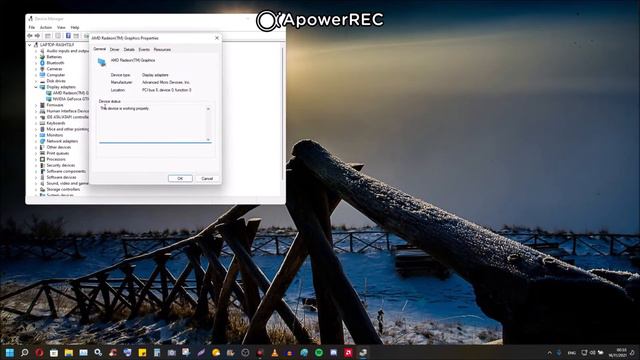
Task: Click the Device Manager vertical scrollbar
Action: click(x=282, y=114)
